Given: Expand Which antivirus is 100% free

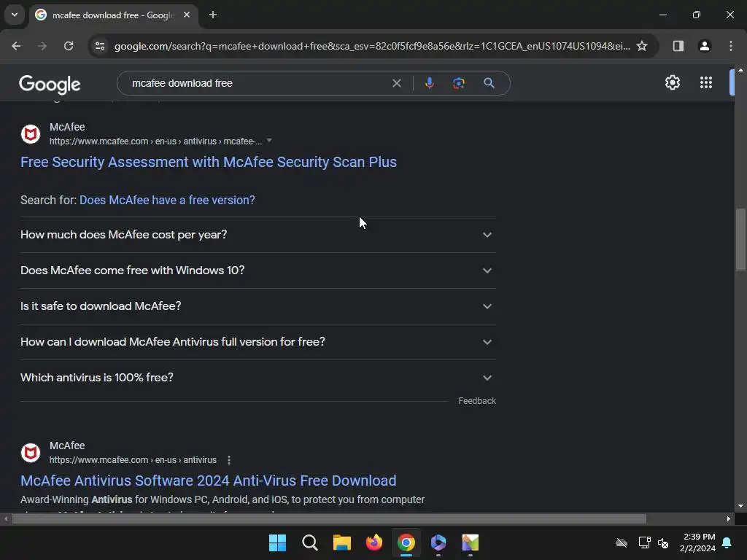Looking at the screenshot, I should (x=258, y=378).
